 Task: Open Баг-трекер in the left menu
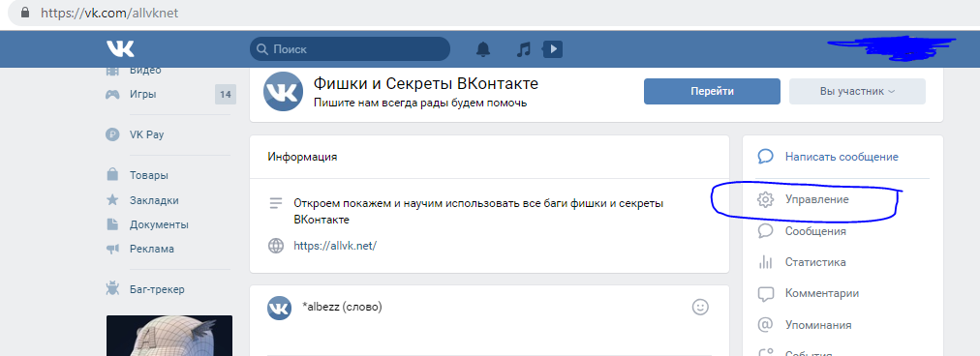157,289
